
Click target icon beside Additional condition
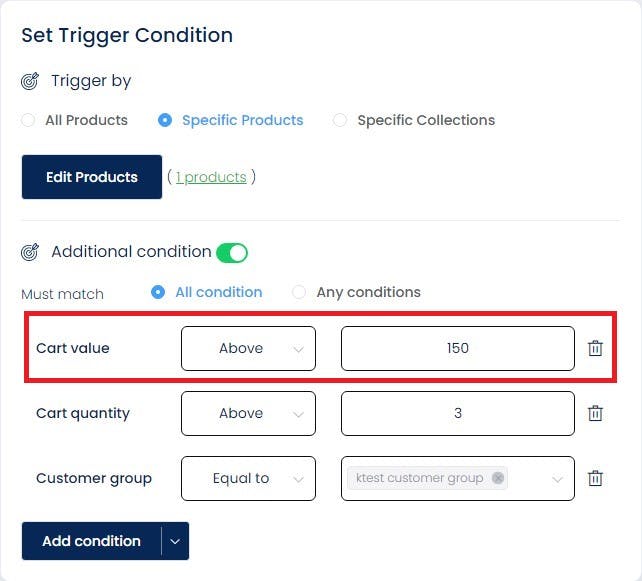coord(30,252)
